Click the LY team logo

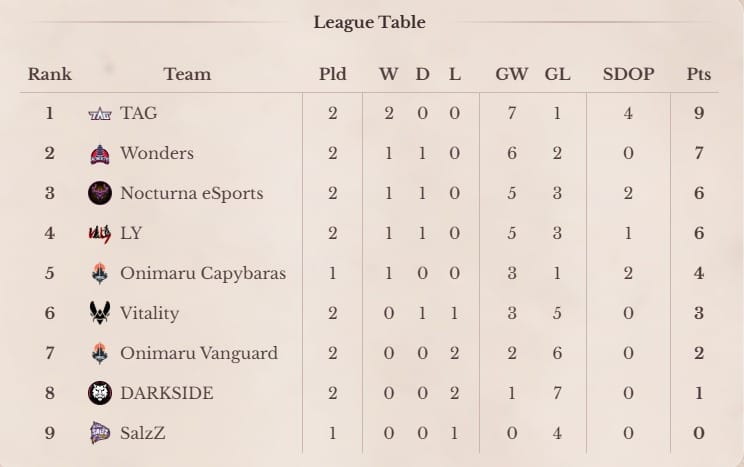(x=100, y=234)
